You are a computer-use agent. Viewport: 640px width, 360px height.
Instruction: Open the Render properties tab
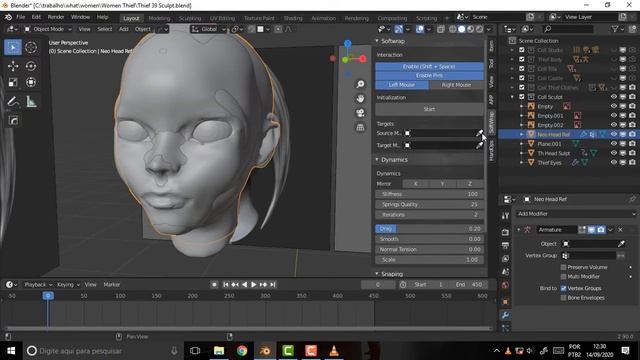pos(505,232)
